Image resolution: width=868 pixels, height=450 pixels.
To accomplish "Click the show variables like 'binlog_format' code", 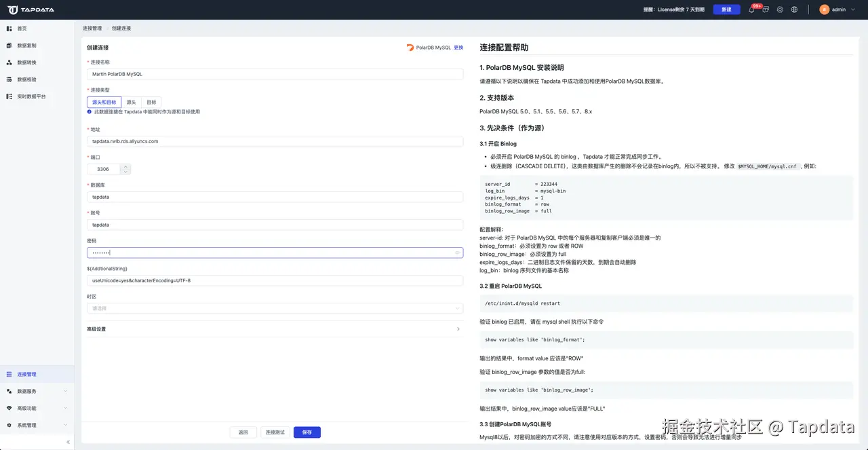I will point(535,339).
